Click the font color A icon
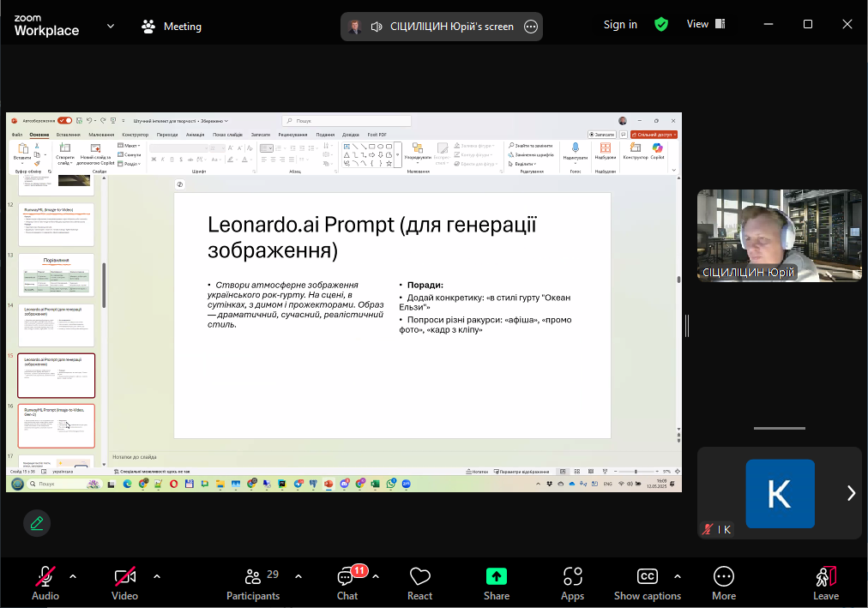The width and height of the screenshot is (868, 608). [245, 160]
